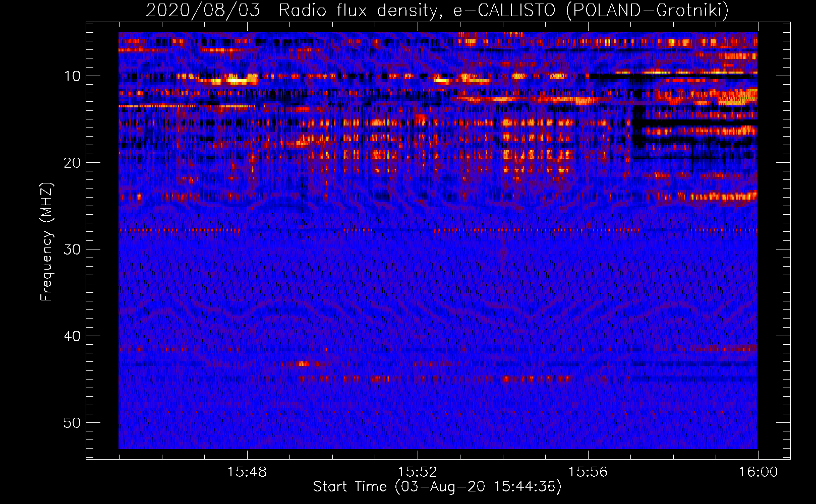
Task: Click the plot title mentioning e-CALLISTO POLAND-Grotniki
Action: pos(437,10)
